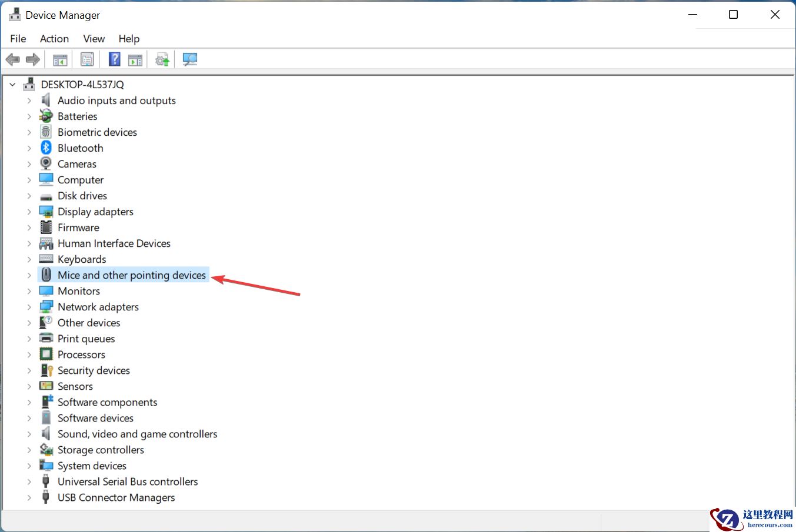The width and height of the screenshot is (796, 532).
Task: Click the Sensors icon
Action: pyautogui.click(x=46, y=386)
